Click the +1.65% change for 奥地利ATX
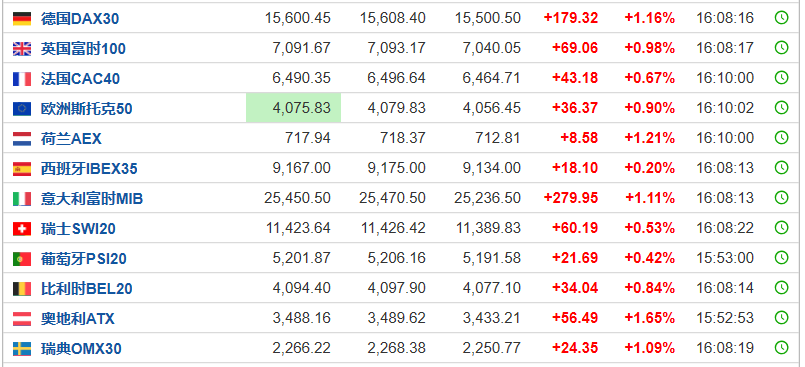805x367 pixels. coord(649,318)
